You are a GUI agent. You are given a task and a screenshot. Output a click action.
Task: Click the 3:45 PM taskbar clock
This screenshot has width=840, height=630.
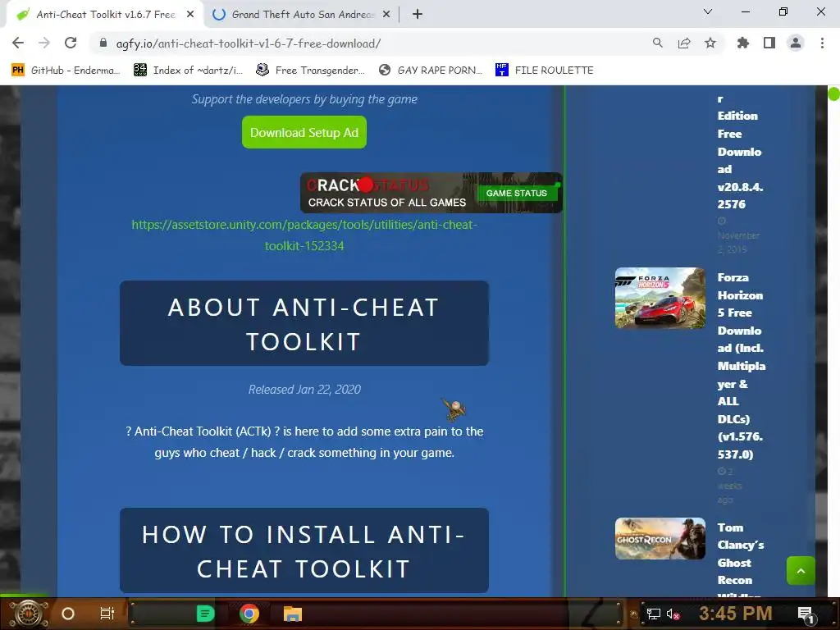[736, 613]
